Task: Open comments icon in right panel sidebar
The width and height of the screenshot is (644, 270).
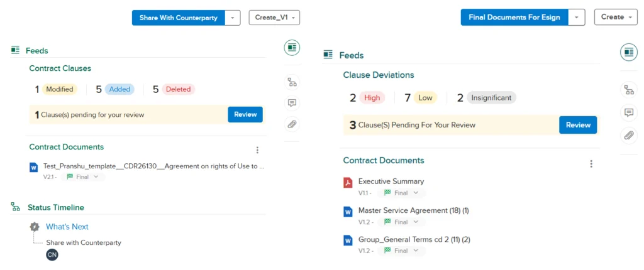Action: [628, 112]
